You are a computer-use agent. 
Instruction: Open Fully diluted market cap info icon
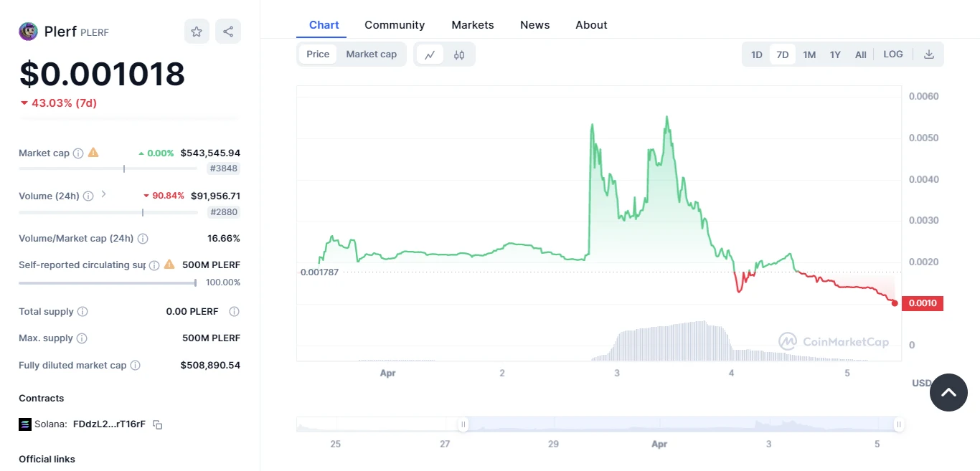tap(135, 366)
